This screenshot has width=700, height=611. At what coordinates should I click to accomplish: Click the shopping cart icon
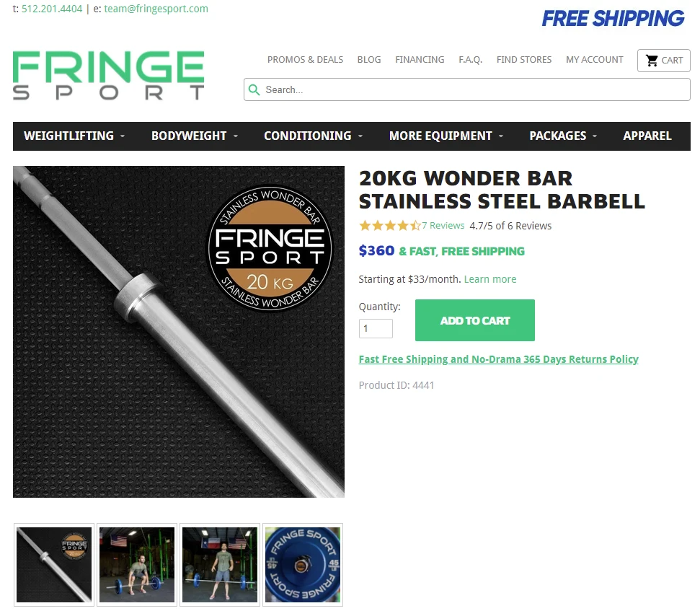[652, 61]
